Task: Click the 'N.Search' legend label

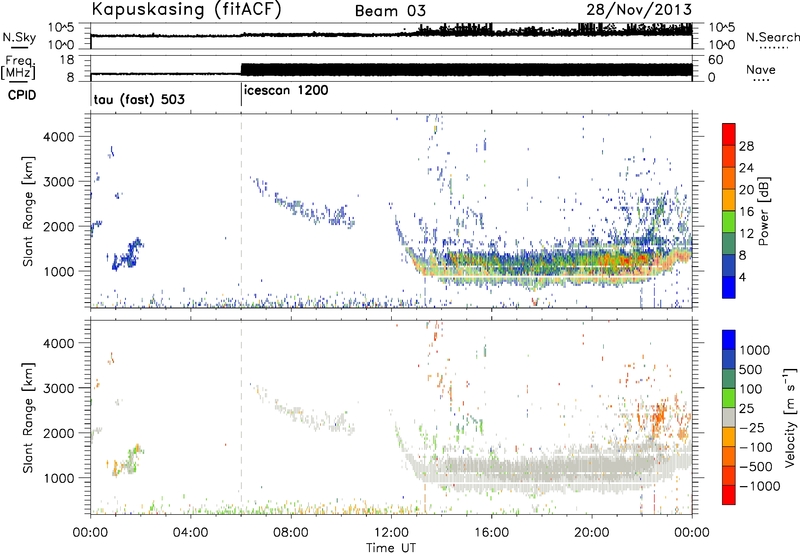Action: pos(772,37)
